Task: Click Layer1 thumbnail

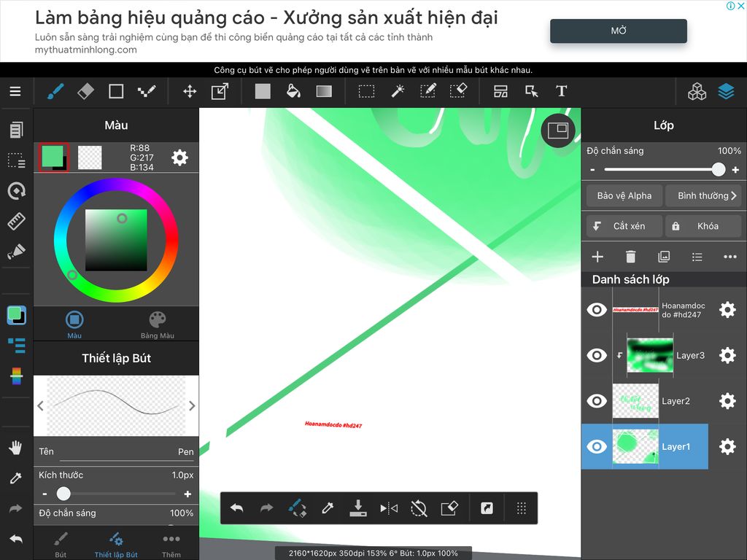Action: 635,447
